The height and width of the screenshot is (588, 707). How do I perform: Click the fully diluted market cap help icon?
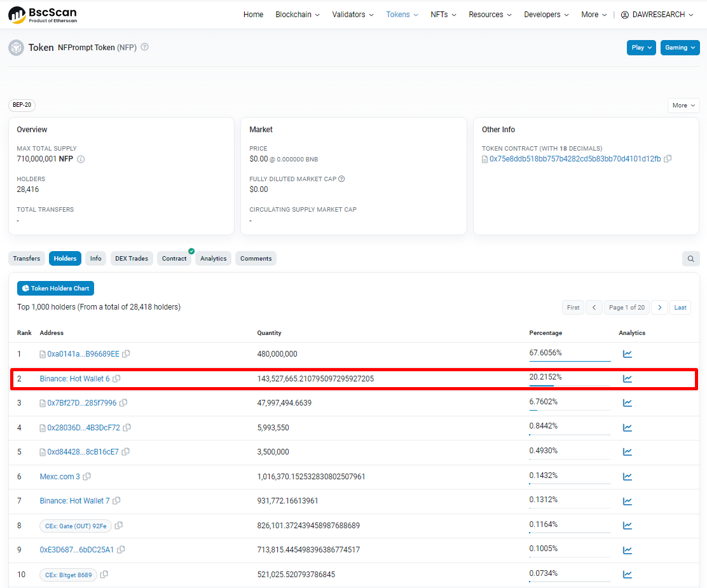pos(341,179)
